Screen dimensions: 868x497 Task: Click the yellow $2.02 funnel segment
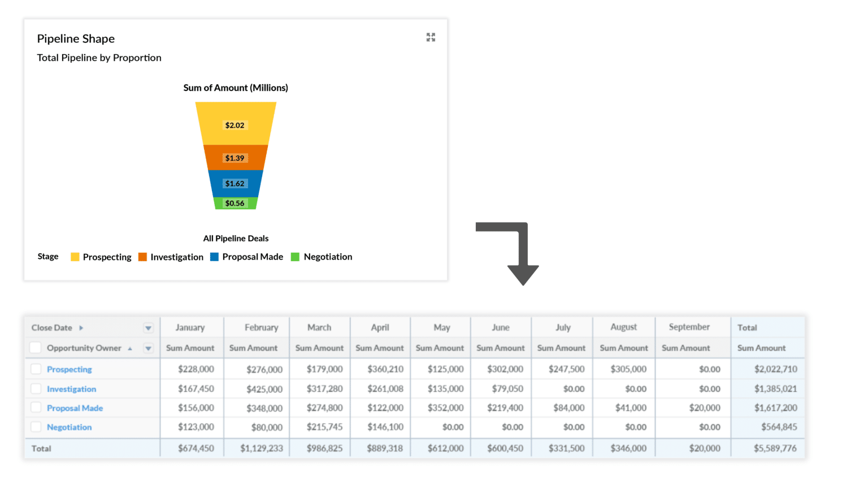tap(236, 124)
